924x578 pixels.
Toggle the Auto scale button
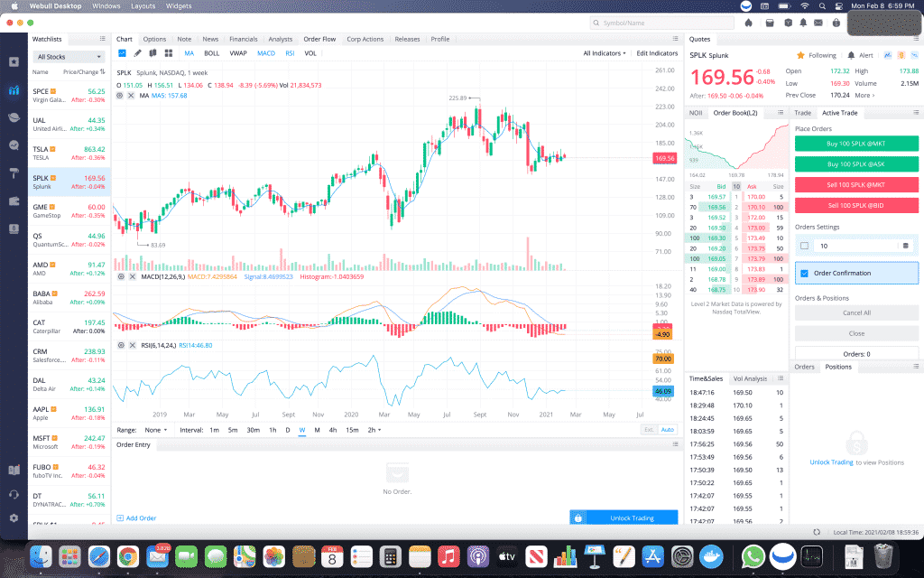pos(667,430)
